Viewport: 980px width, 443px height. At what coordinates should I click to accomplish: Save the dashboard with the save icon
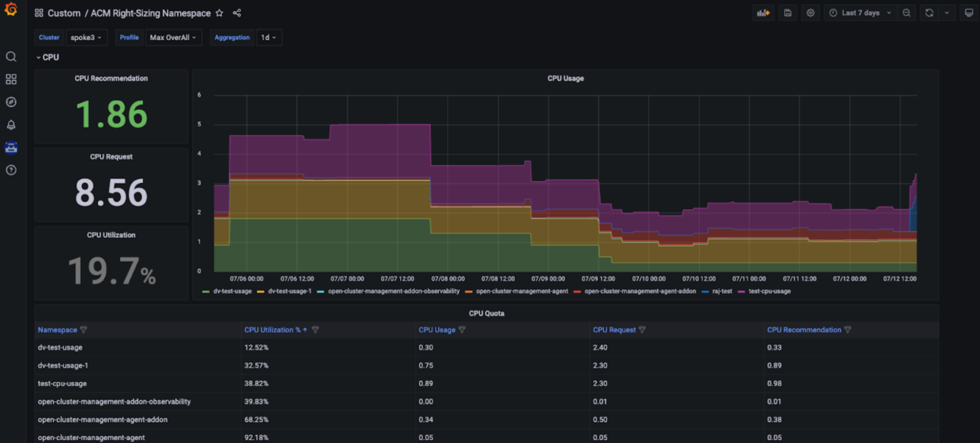787,13
